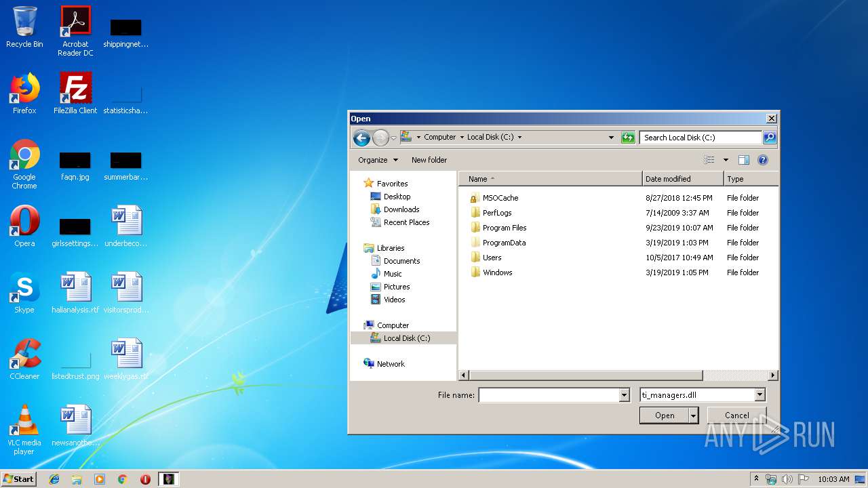Sort by the Type column header
This screenshot has height=488, width=868.
[751, 179]
